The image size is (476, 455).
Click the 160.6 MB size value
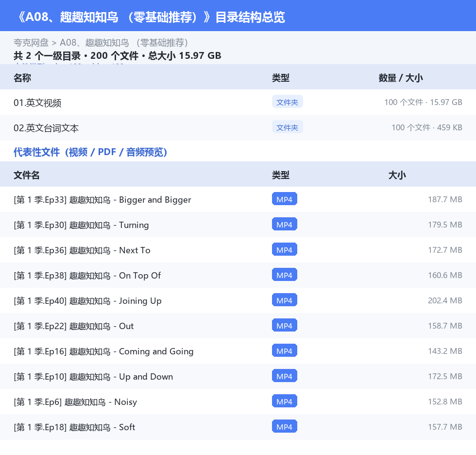click(x=445, y=275)
